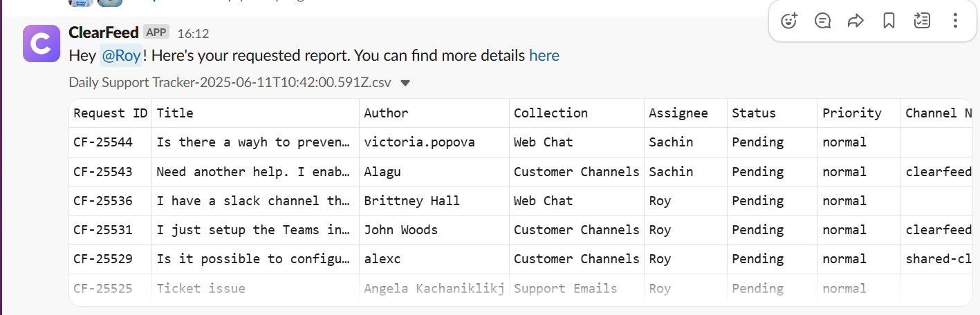The image size is (980, 315).
Task: Reply in thread to ClearFeed message
Action: tap(822, 21)
